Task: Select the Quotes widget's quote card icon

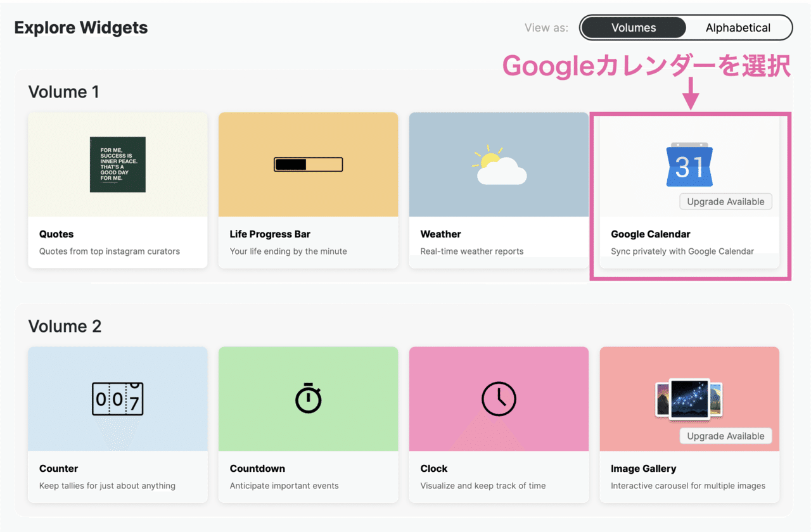Action: 117,164
